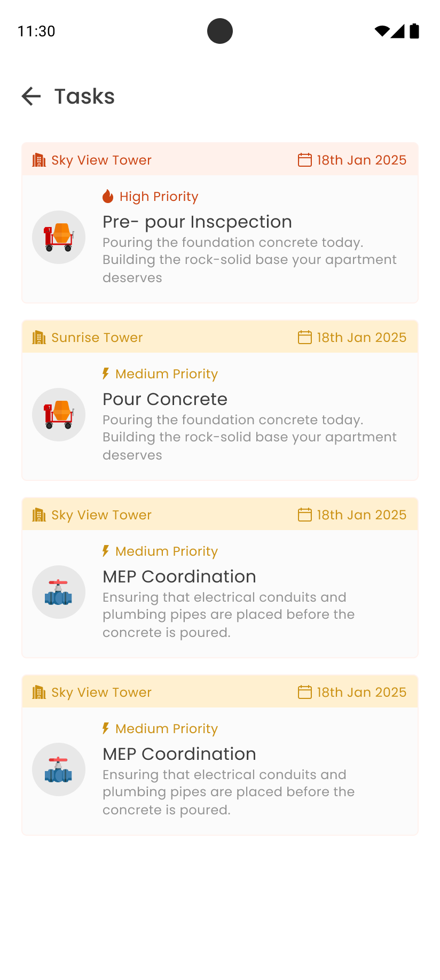Open the concrete mixer thumbnail for Pre-pour Inspection
This screenshot has width=440, height=980.
click(59, 237)
